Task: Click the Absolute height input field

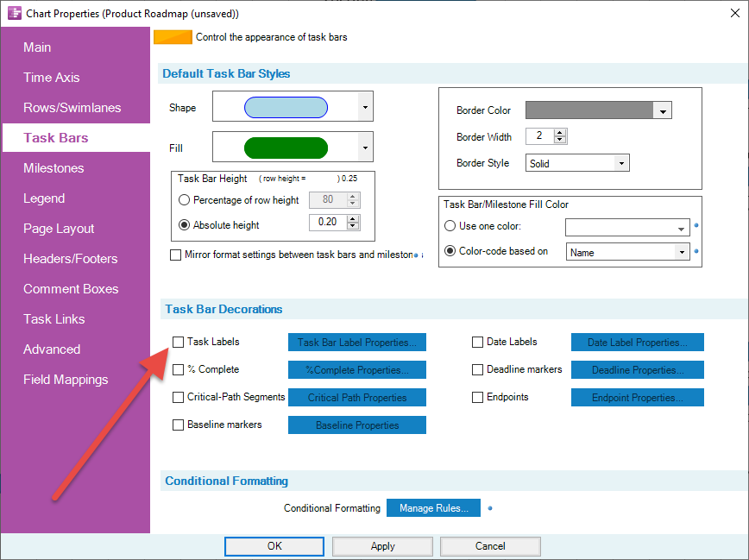Action: tap(328, 222)
